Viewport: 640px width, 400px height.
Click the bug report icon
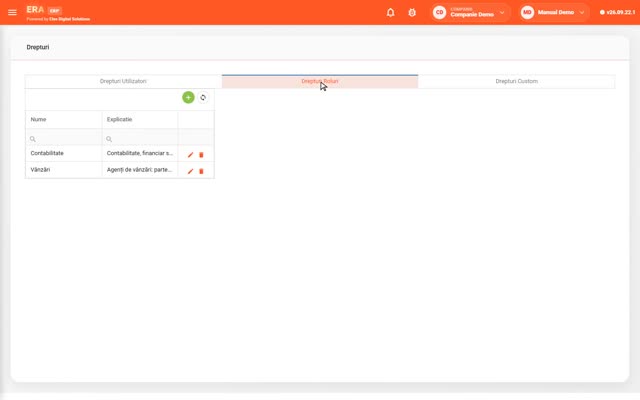pyautogui.click(x=412, y=13)
